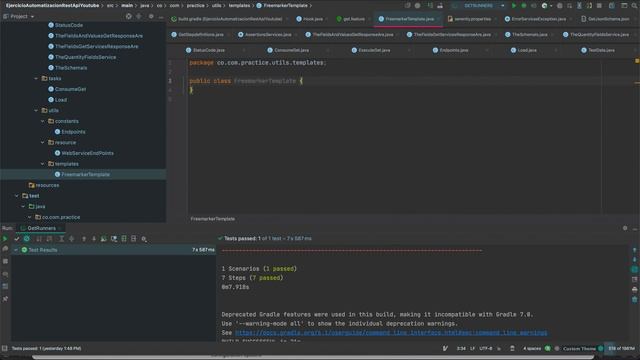
Task: Click FreemarkerTemplate breadcrumb below editor
Action: pos(213,219)
